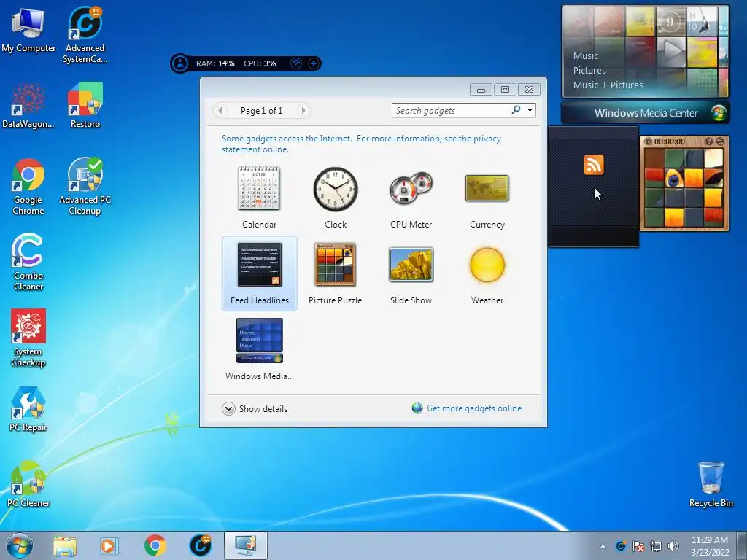Screen dimensions: 747x560
Task: Open Advanced SystemCare from taskbar
Action: pyautogui.click(x=200, y=545)
